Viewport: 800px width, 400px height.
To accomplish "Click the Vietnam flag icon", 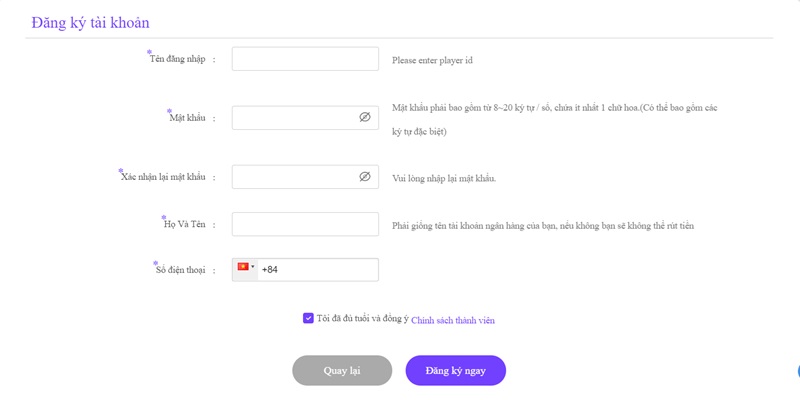I will point(243,266).
